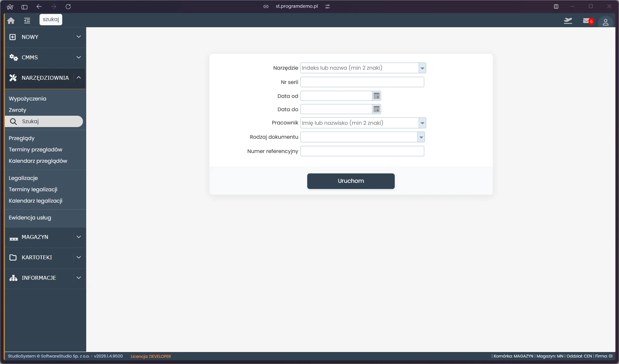Image resolution: width=619 pixels, height=364 pixels.
Task: Click the Data do date field
Action: (x=336, y=109)
